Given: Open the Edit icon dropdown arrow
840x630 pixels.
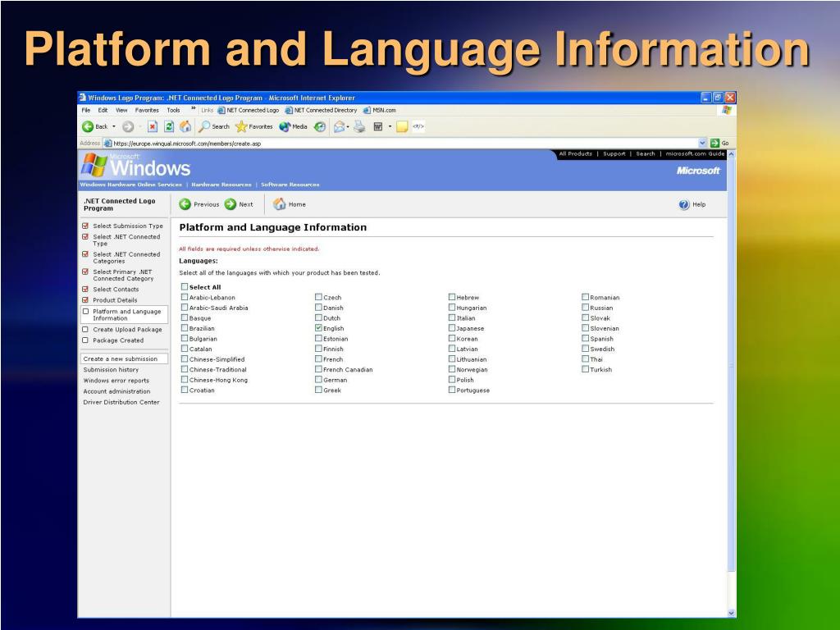Looking at the screenshot, I should pos(390,127).
